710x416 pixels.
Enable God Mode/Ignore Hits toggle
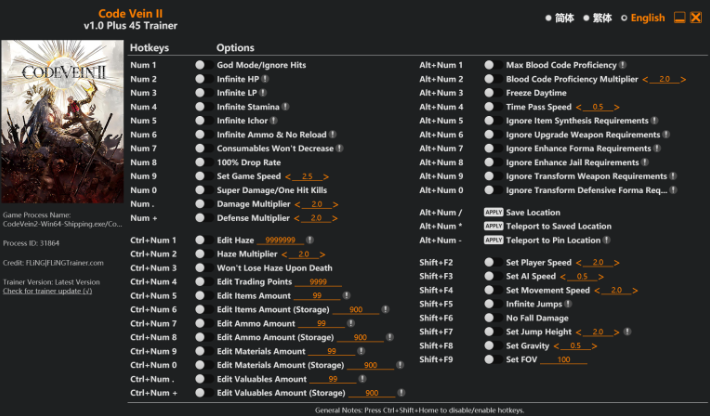(204, 65)
